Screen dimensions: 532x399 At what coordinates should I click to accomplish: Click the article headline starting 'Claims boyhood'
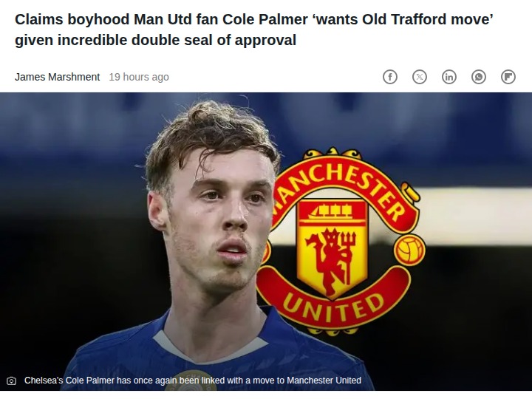(253, 30)
